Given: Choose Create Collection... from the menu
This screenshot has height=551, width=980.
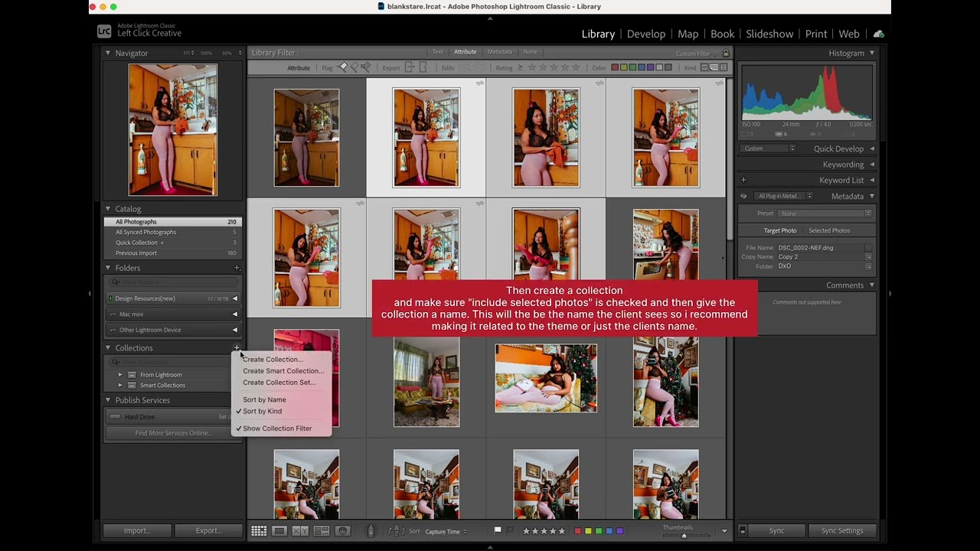Looking at the screenshot, I should [273, 359].
